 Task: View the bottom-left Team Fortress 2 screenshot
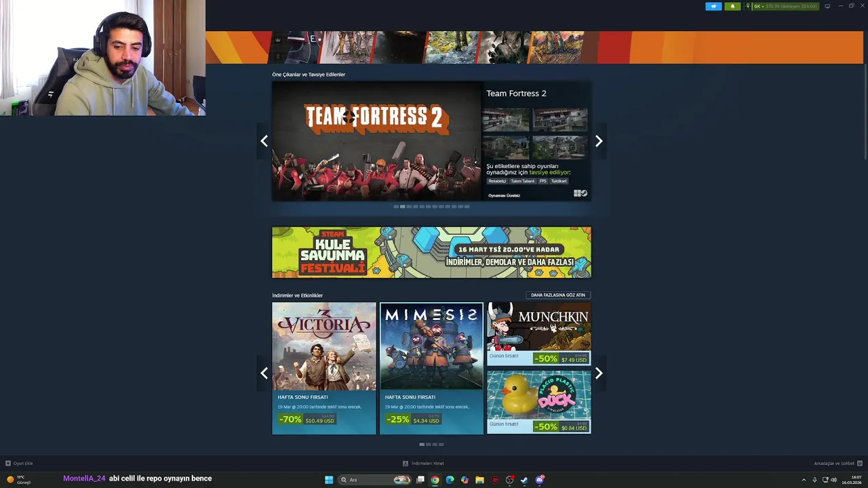click(506, 147)
